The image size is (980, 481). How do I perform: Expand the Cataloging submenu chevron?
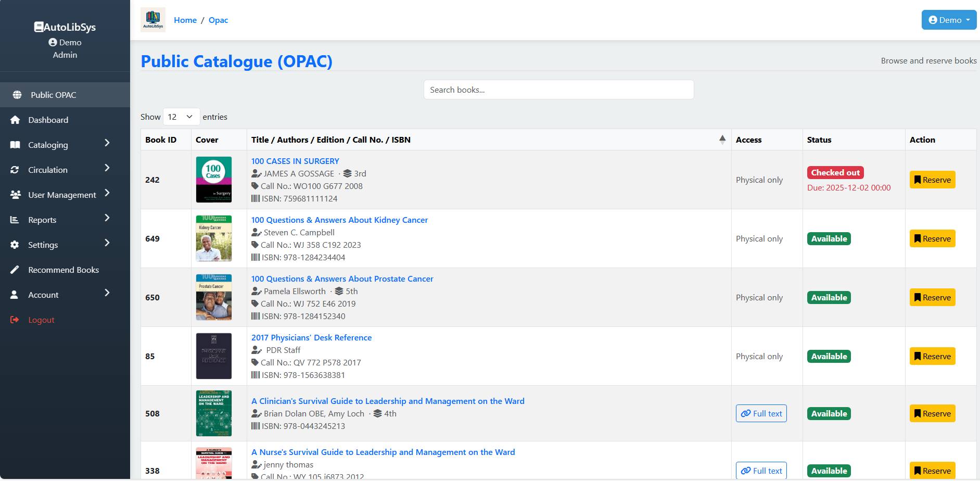point(107,143)
